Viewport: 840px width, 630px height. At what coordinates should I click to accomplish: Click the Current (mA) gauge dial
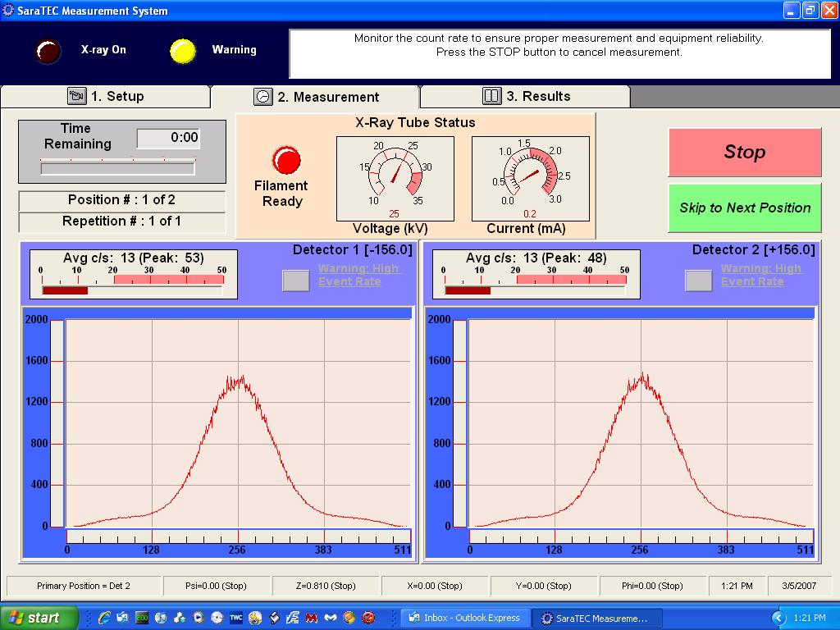tap(530, 172)
